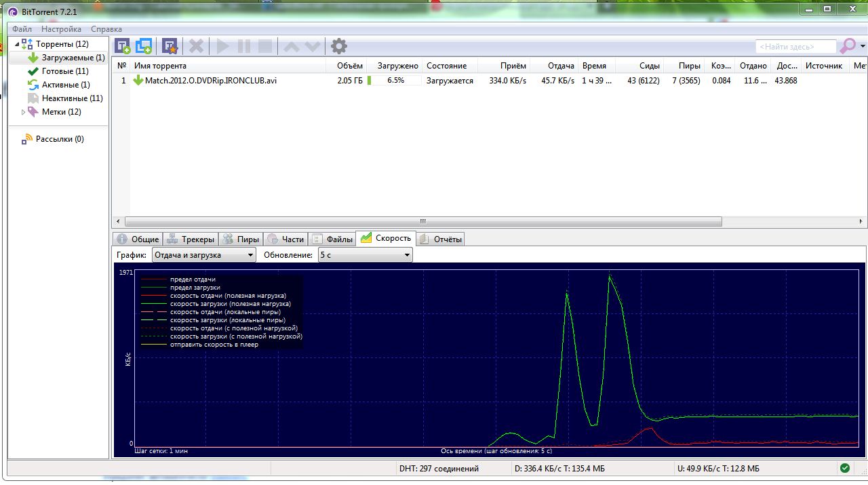The image size is (868, 485).
Task: Open Preferences via gear icon
Action: (x=338, y=46)
